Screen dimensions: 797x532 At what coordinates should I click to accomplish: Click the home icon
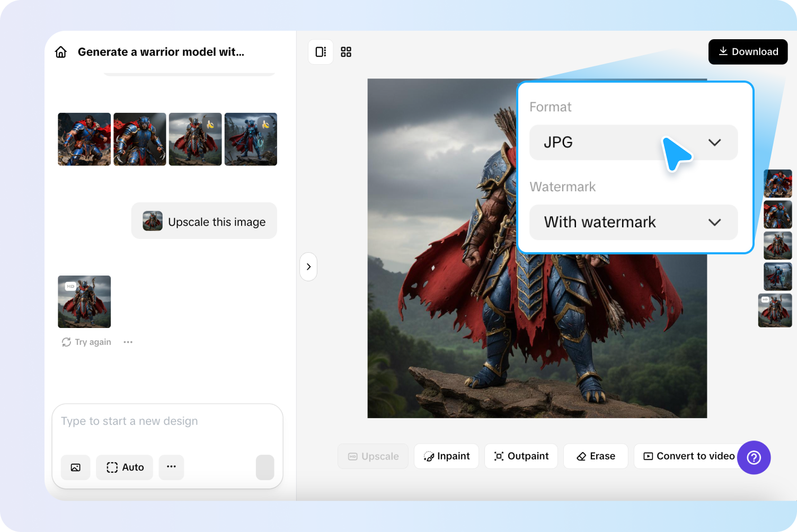[x=61, y=52]
